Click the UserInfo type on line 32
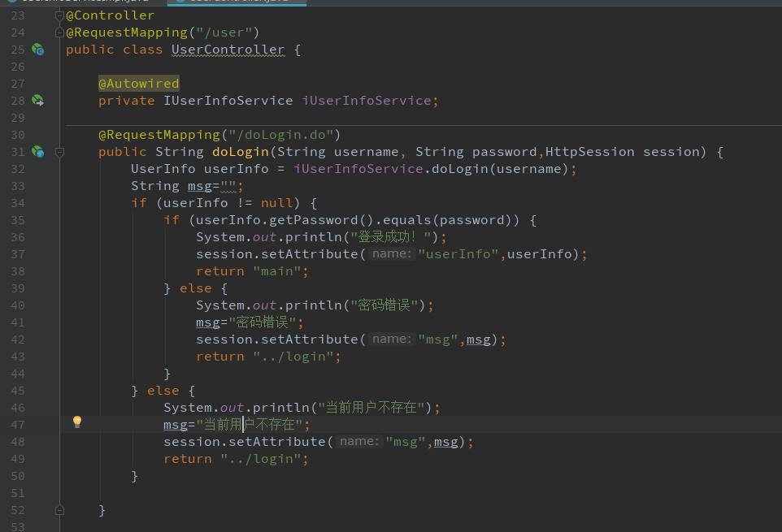Viewport: 782px width, 532px height. point(163,169)
